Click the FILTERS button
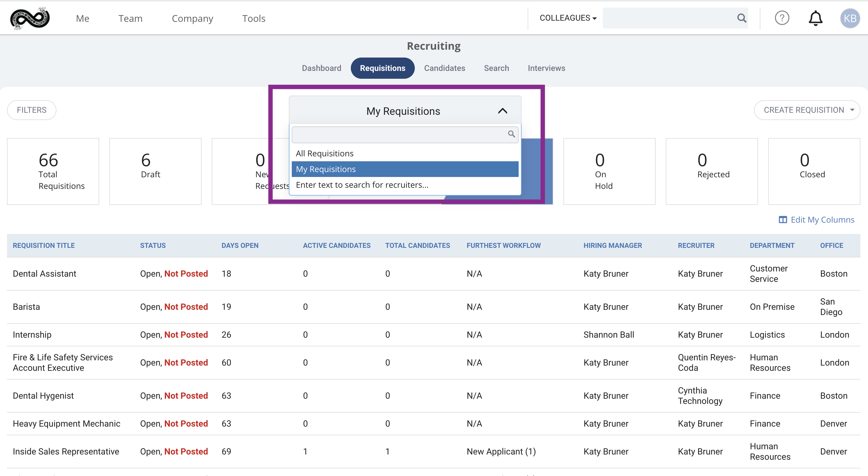 pyautogui.click(x=32, y=110)
